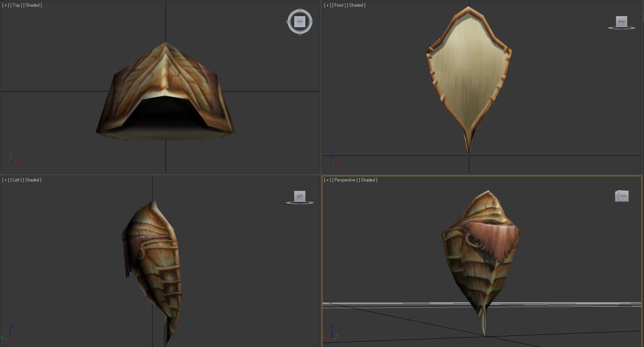Open the [Perspective] point-of-view viewport menu
The width and height of the screenshot is (644, 347).
pos(345,180)
